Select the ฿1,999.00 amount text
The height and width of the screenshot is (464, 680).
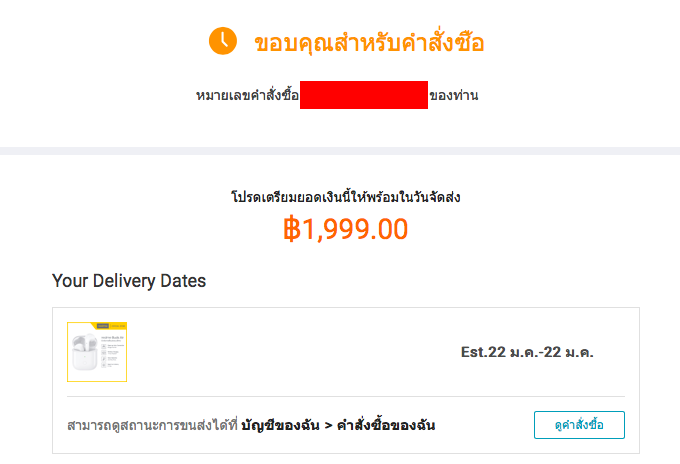[x=346, y=229]
